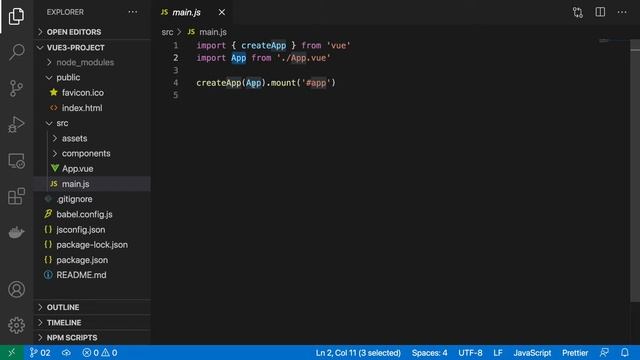640x360 pixels.
Task: Open the Extensions view
Action: 16,196
